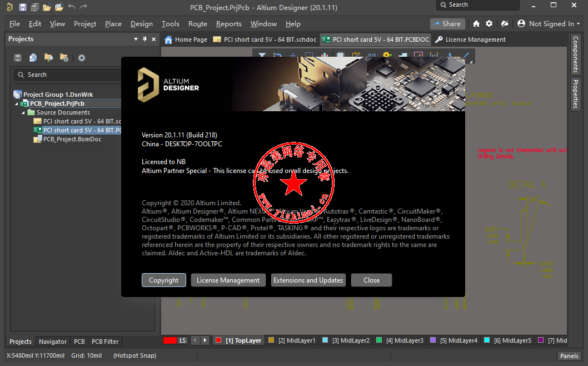588x366 pixels.
Task: Open the PCB Filter panel tab
Action: 105,341
